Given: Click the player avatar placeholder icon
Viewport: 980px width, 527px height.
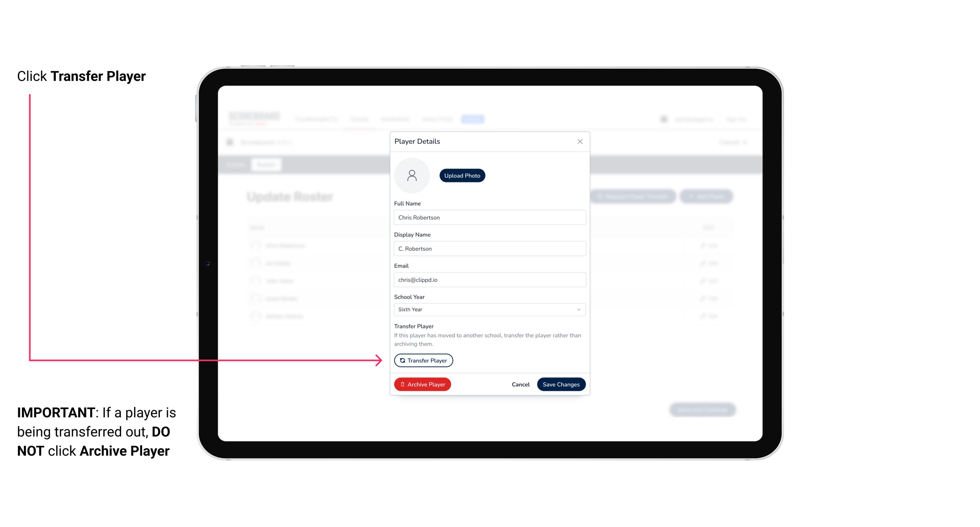Looking at the screenshot, I should (412, 175).
